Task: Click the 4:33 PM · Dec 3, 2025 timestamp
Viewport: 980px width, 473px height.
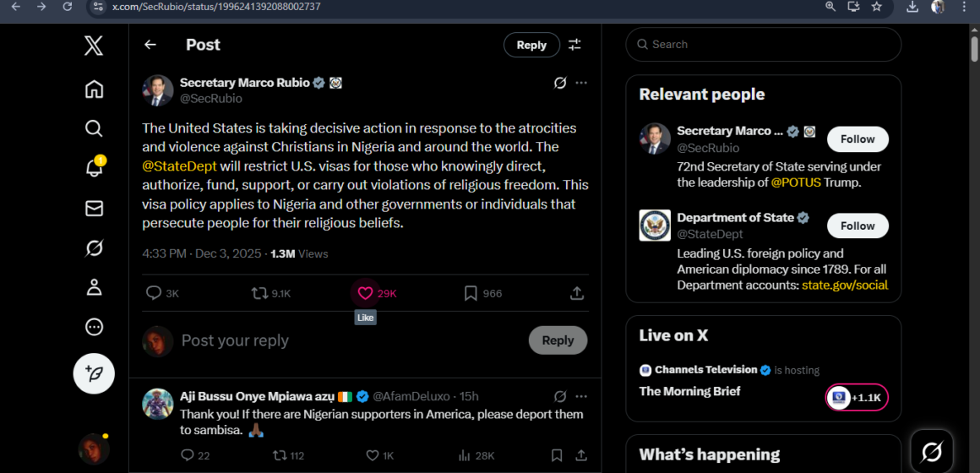Action: (203, 253)
